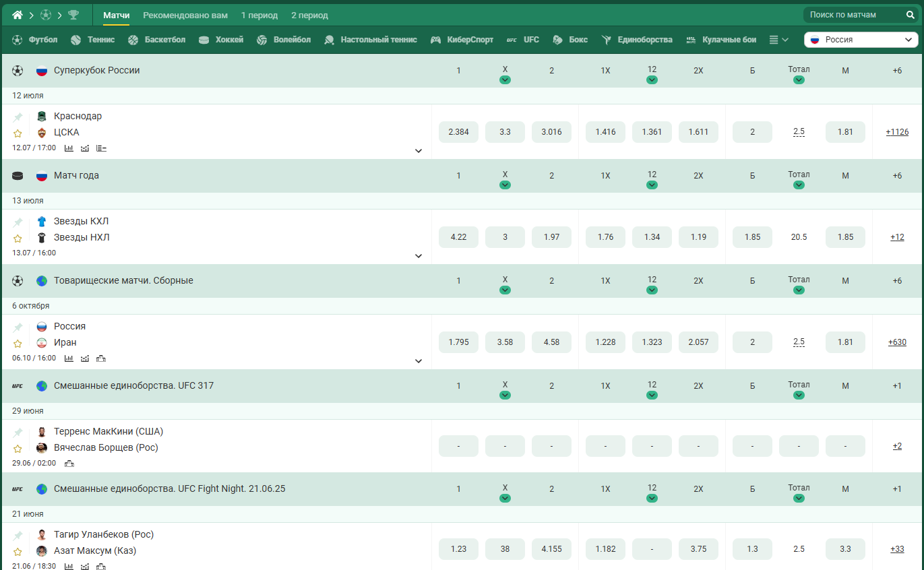The image size is (924, 570).
Task: Select ЦСКА win odds 3.016
Action: [x=551, y=132]
